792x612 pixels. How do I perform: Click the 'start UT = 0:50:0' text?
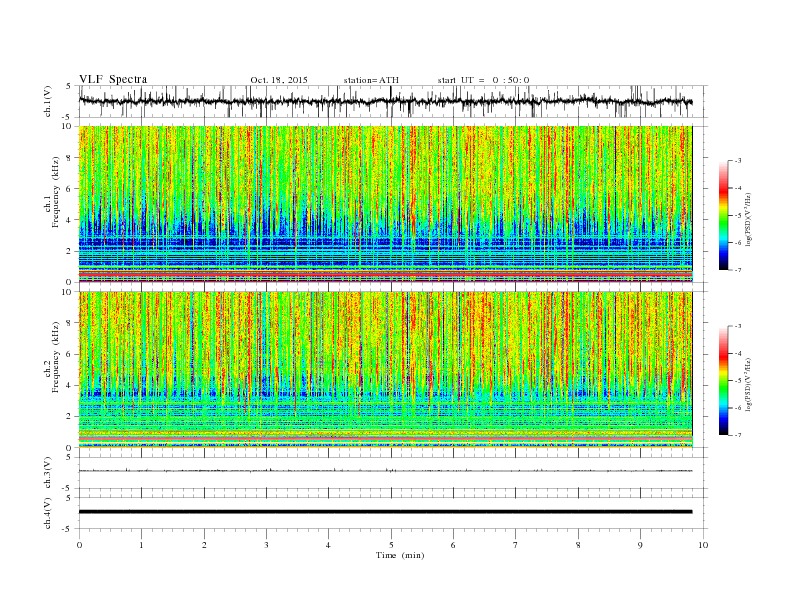coord(483,80)
